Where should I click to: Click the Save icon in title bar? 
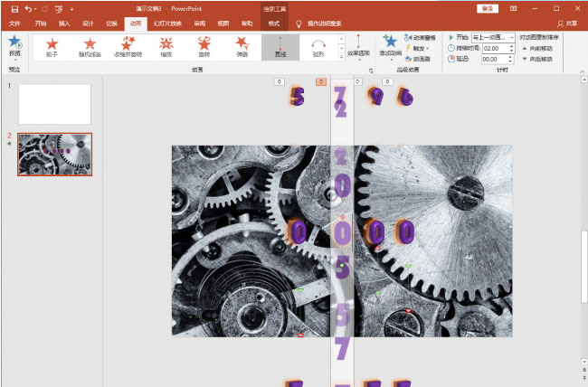[x=14, y=7]
